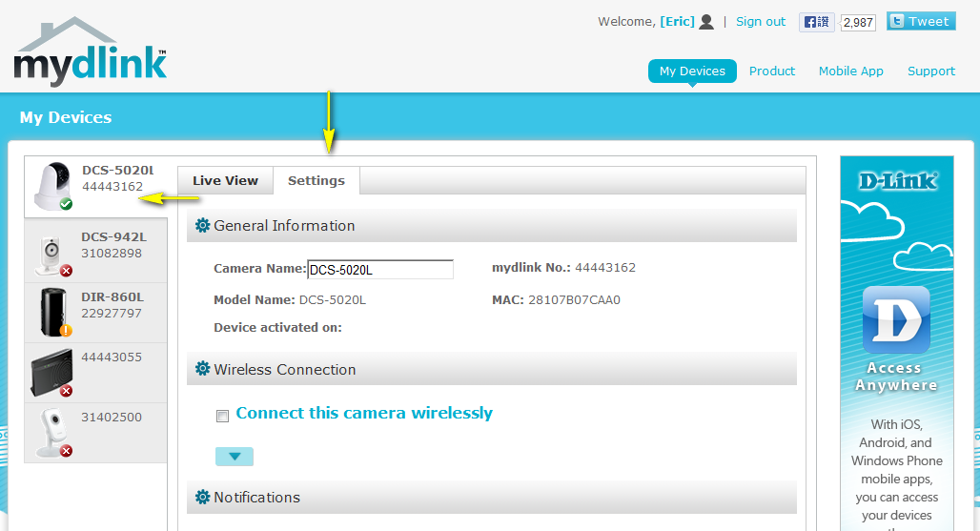Click device number 44443055

coord(112,357)
